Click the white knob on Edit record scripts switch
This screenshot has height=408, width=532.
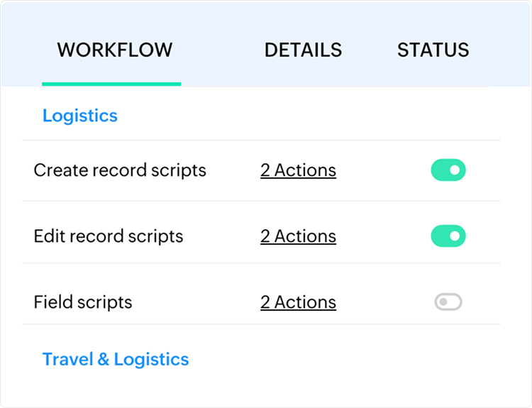pos(455,236)
